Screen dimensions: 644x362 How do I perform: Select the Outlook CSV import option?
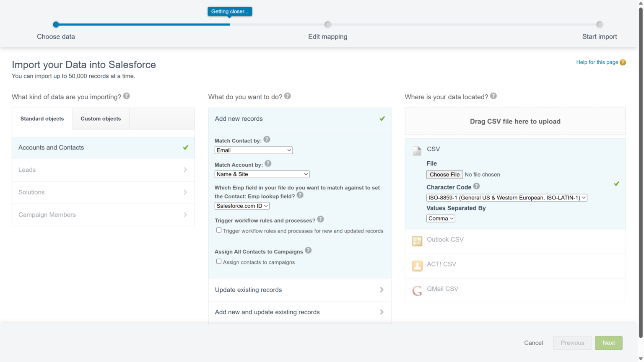tap(445, 239)
